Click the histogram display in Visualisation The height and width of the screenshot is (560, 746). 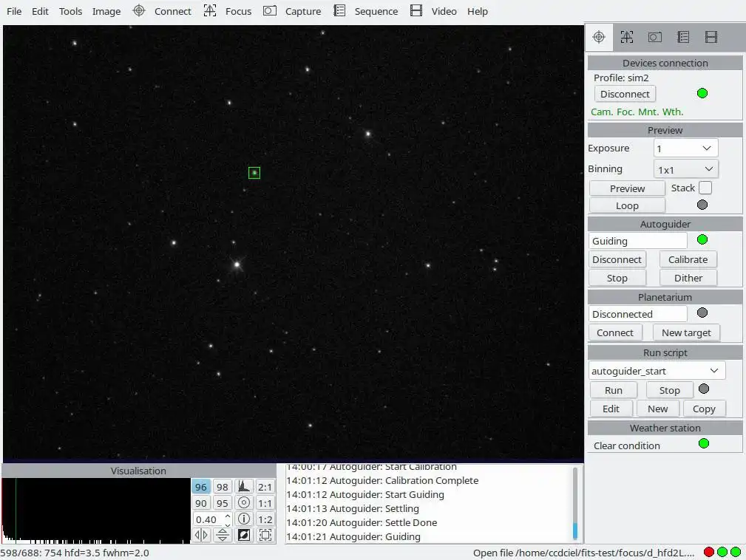(x=96, y=511)
